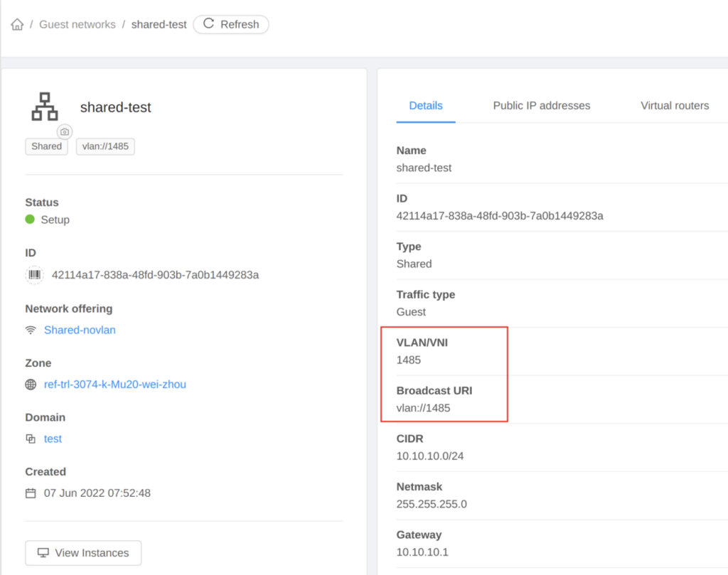Click the vlan://1485 tag under shared-test

click(x=105, y=146)
